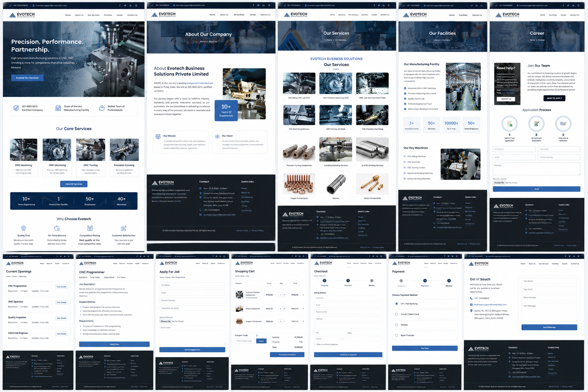This screenshot has height=392, width=588.
Task: Click the Pay Now button
Action: pyautogui.click(x=425, y=348)
